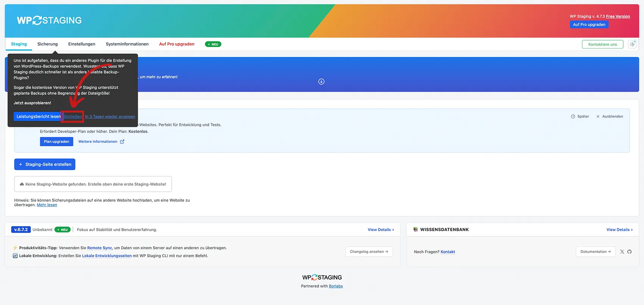Screen dimensions: 644x305
Task: Hide the notice via Ausblenden X
Action: [598, 116]
